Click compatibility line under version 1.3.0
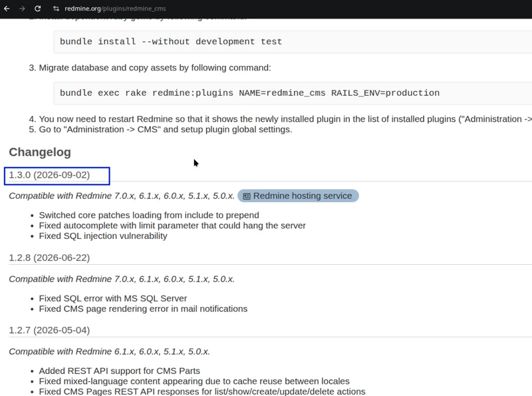 click(122, 196)
